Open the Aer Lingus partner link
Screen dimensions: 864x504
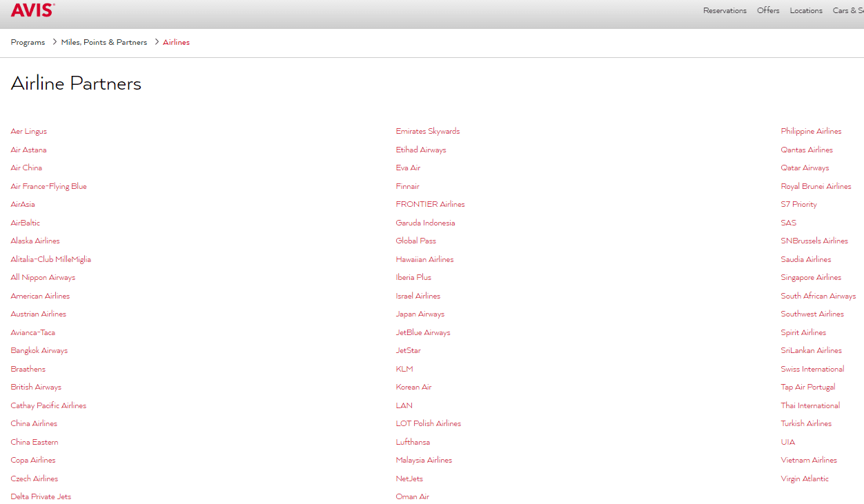click(29, 131)
